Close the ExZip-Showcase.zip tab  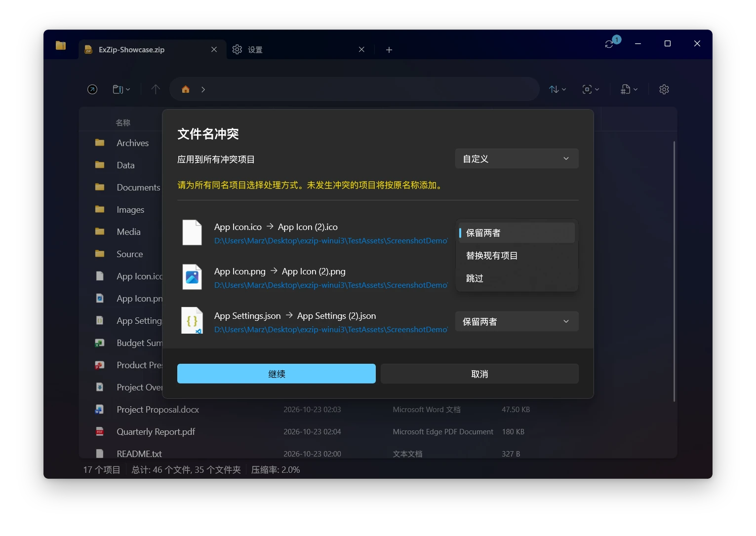tap(214, 49)
